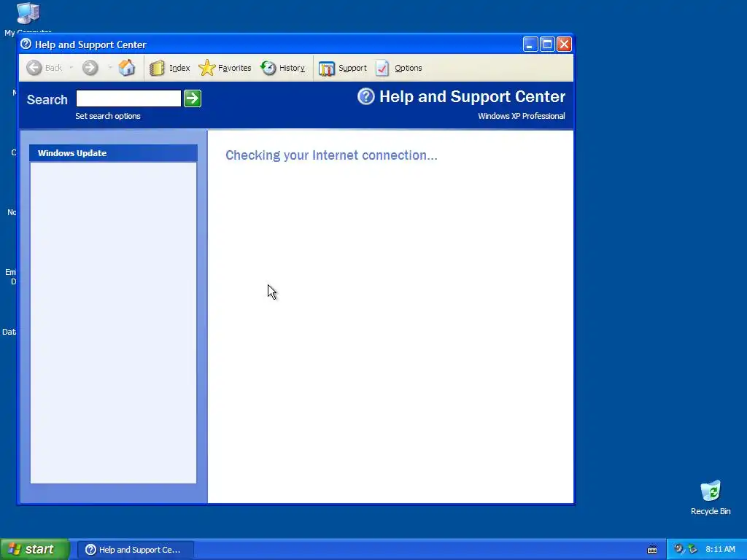Focus the Search text box
The width and height of the screenshot is (747, 560).
(x=128, y=98)
